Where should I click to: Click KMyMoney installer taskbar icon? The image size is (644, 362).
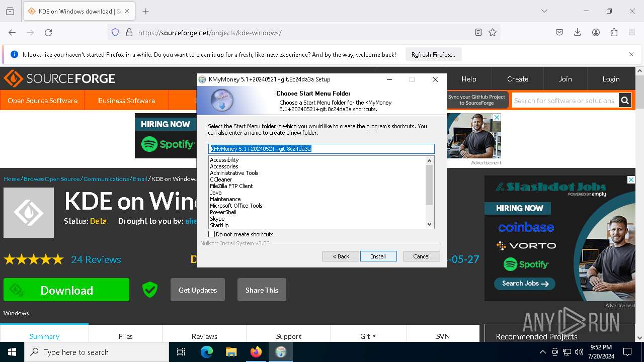pos(281,352)
